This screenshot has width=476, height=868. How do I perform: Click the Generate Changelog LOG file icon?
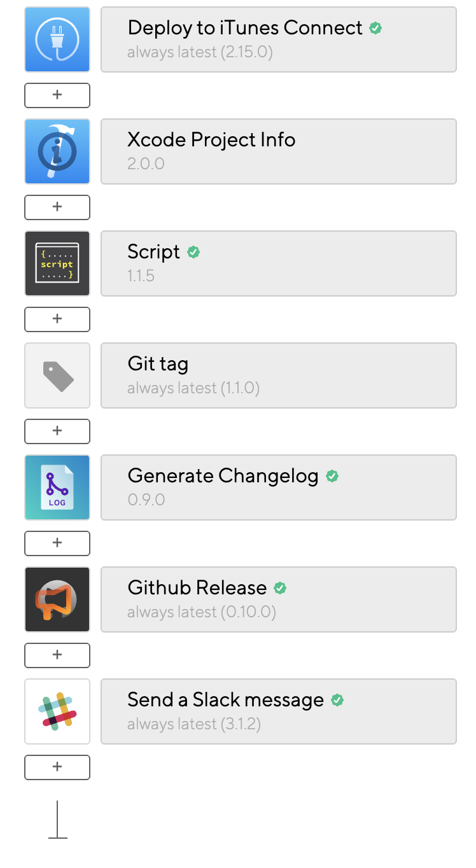[x=57, y=487]
